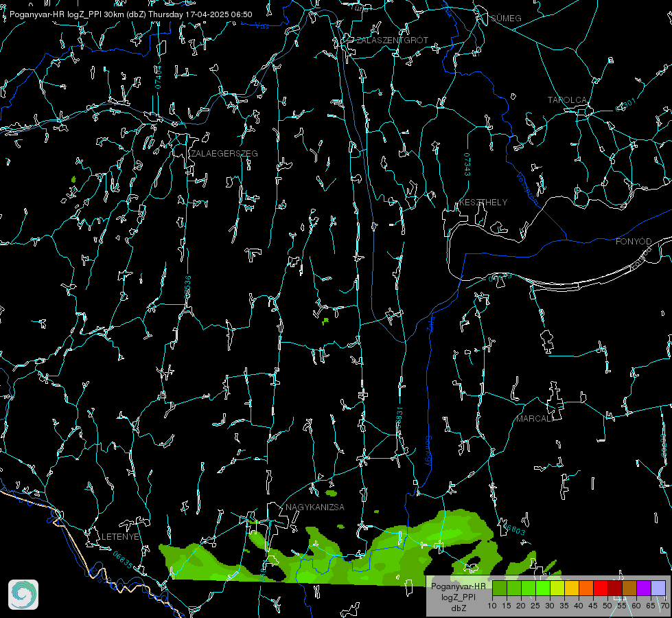This screenshot has width=672, height=618.
Task: Click the swirl logo icon
Action: pos(23,595)
